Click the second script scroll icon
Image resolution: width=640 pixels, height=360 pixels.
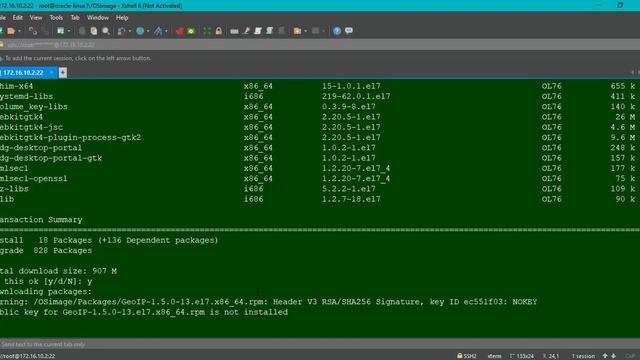(x=270, y=31)
